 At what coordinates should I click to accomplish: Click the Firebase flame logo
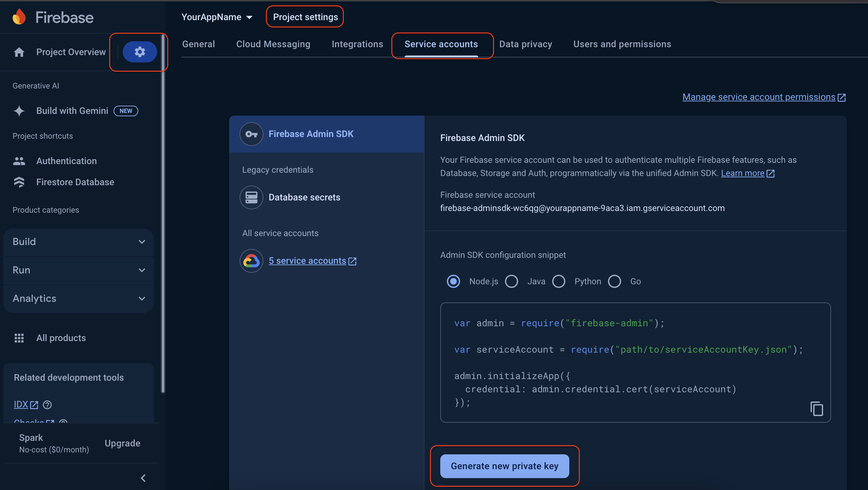pyautogui.click(x=19, y=17)
